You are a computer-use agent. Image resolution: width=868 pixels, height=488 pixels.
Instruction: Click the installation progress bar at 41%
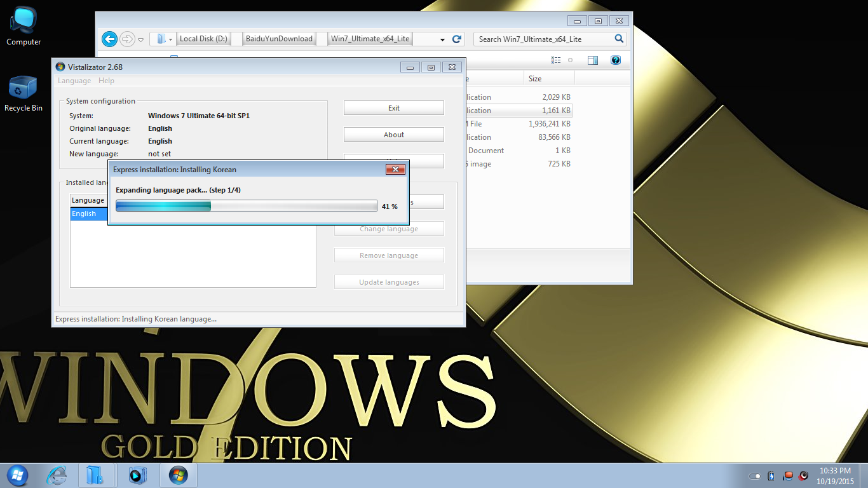(247, 206)
